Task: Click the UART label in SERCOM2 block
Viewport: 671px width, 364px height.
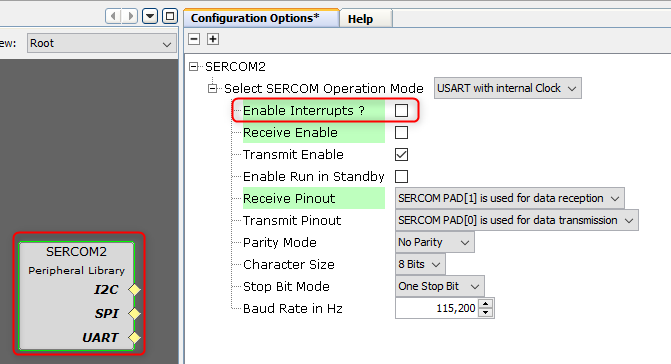Action: click(x=101, y=337)
